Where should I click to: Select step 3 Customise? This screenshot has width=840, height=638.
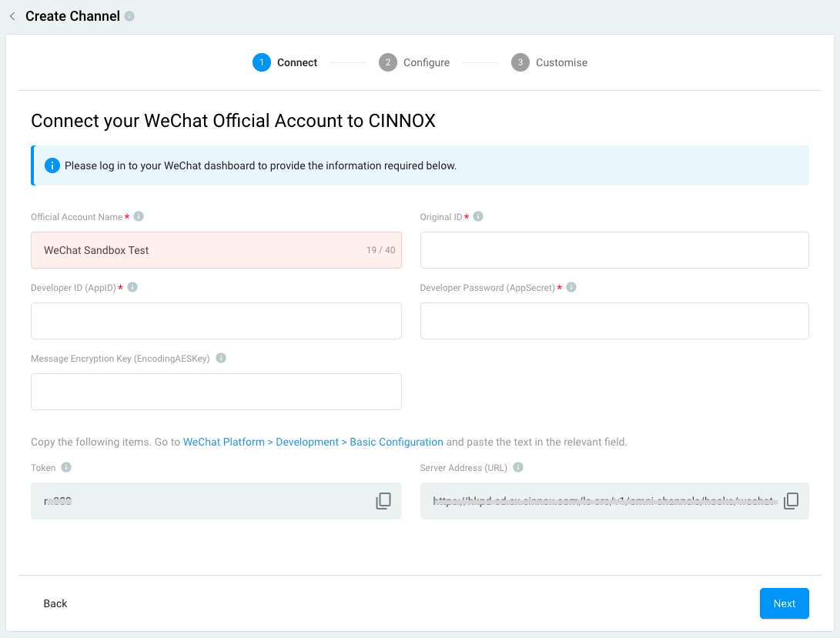(549, 62)
